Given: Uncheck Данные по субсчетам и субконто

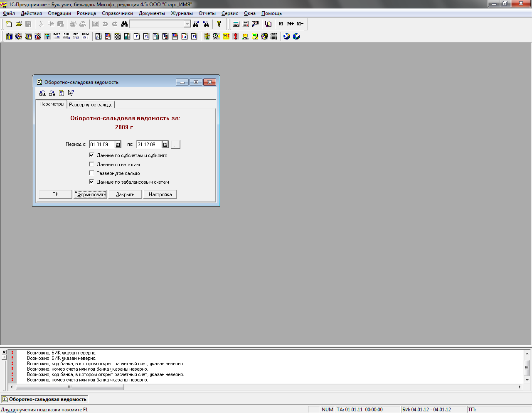Looking at the screenshot, I should 92,155.
